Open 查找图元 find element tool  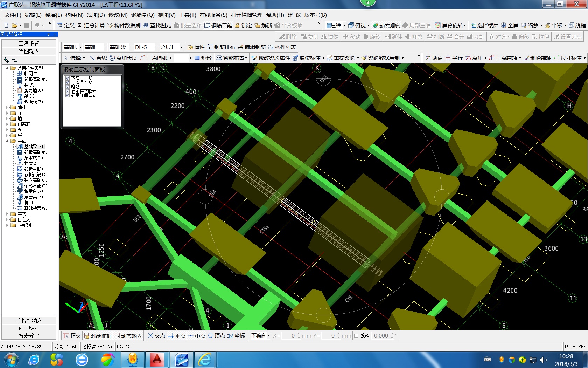pyautogui.click(x=157, y=25)
